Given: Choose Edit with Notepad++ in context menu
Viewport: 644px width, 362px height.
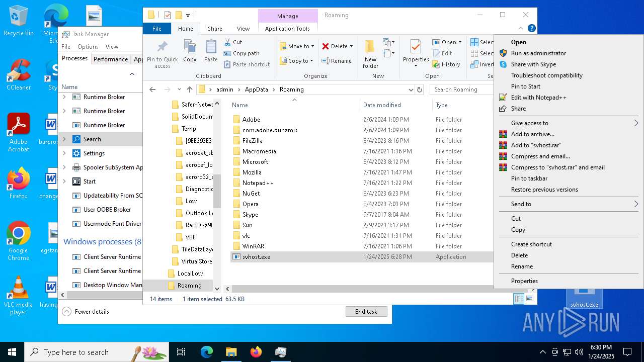Looking at the screenshot, I should pos(538,98).
